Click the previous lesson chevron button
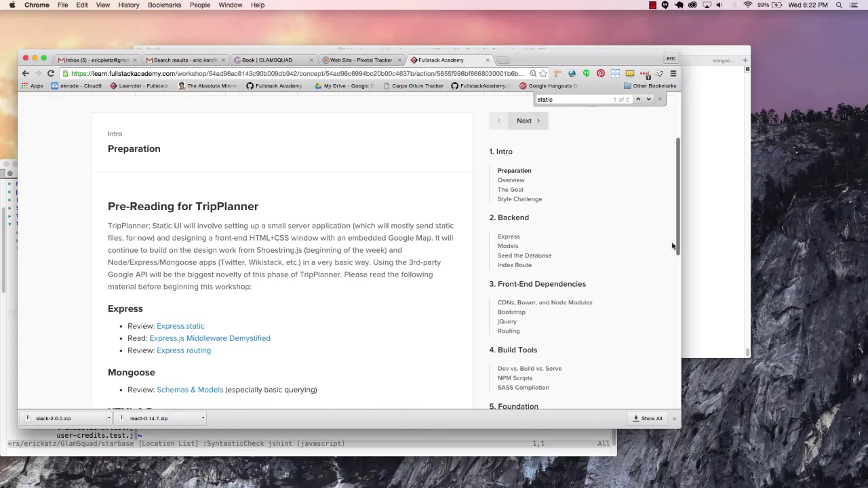Image resolution: width=868 pixels, height=488 pixels. (499, 121)
